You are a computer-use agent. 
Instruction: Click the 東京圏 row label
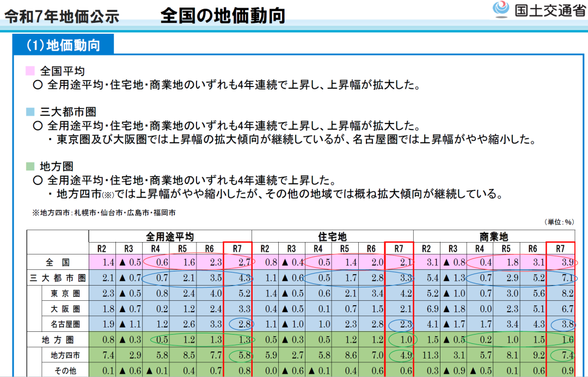(x=65, y=294)
